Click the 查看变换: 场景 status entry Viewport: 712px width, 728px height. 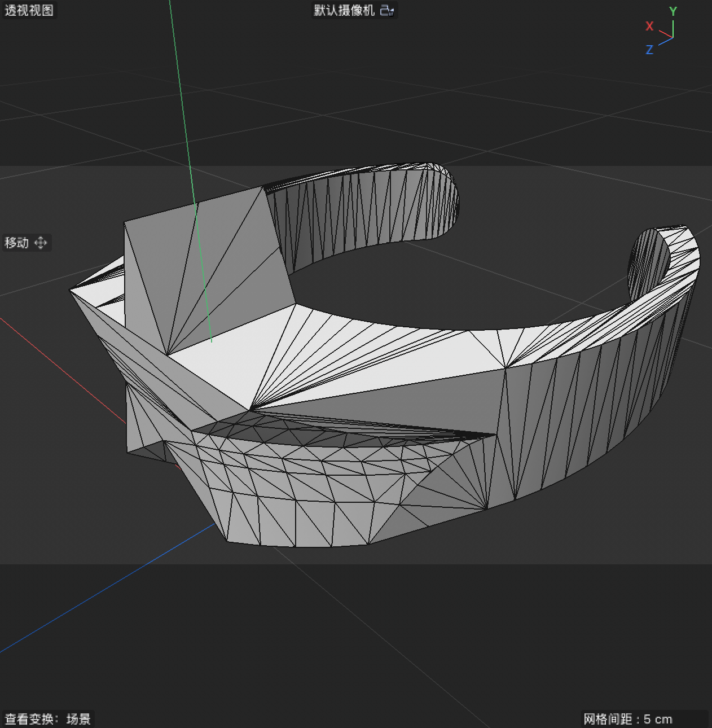click(47, 719)
